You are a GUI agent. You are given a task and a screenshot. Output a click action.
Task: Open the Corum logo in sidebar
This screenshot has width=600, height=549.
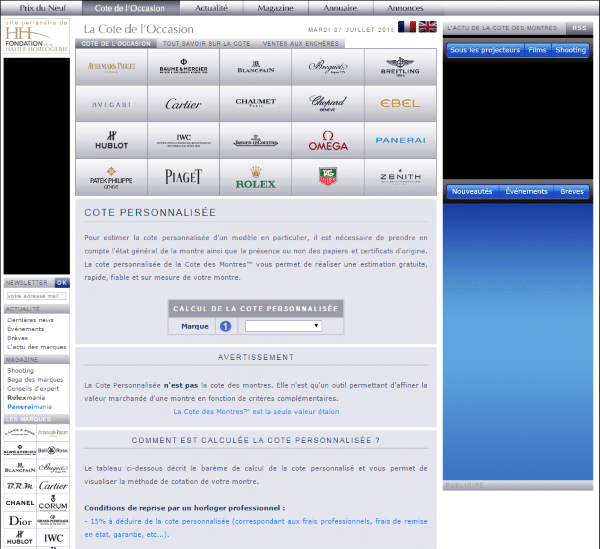pos(53,503)
